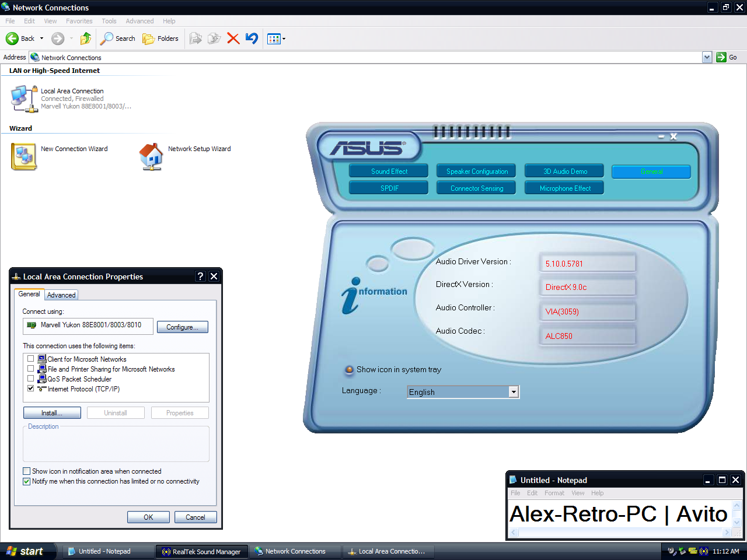Open the Speaker Configuration tab
This screenshot has width=747, height=560.
pos(477,171)
